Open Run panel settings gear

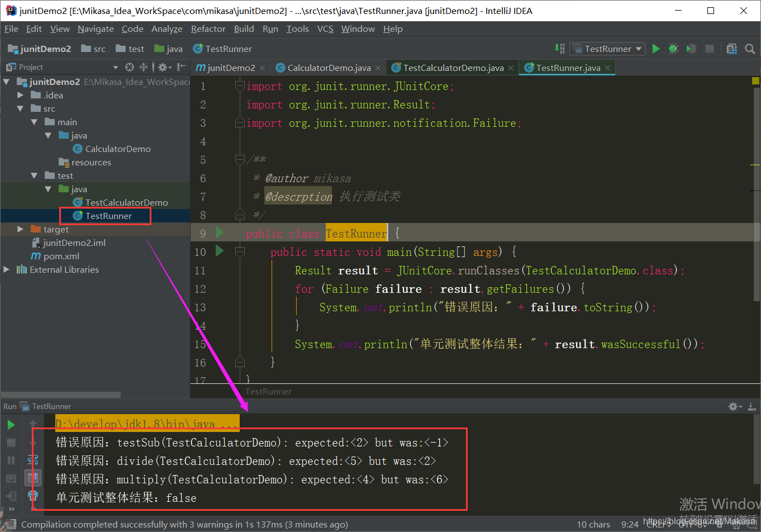tap(735, 406)
